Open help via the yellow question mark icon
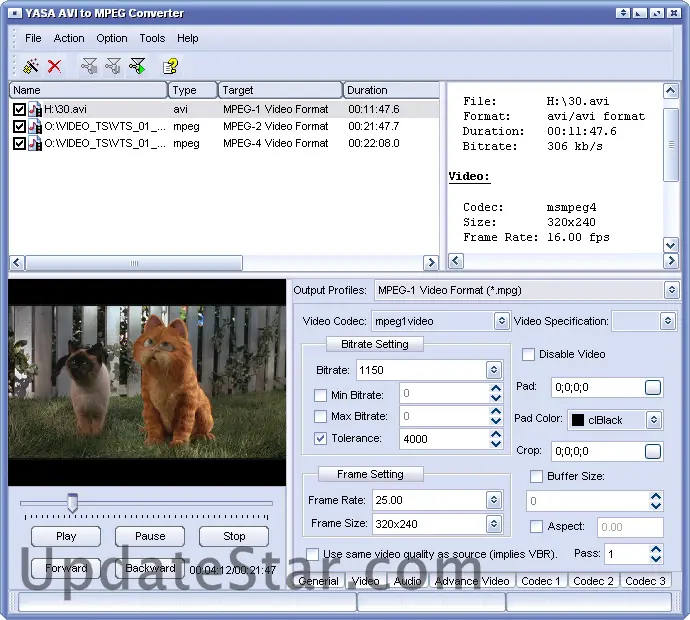 point(170,66)
